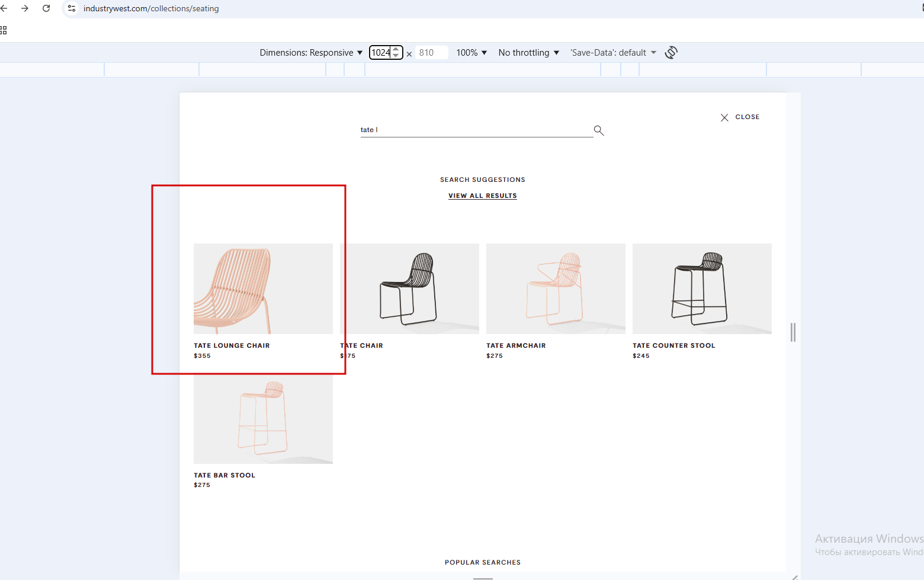This screenshot has width=924, height=580.
Task: Open the Tate Lounge Chair product image
Action: tap(263, 289)
